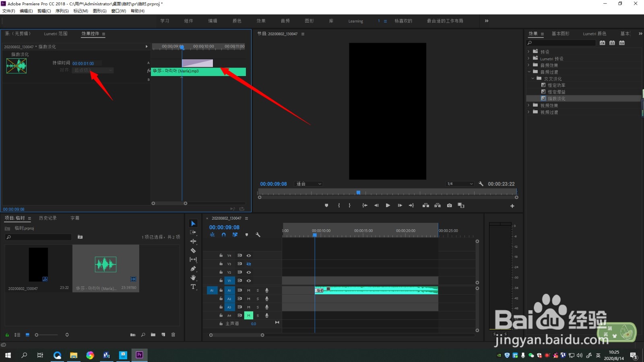The image size is (644, 362).
Task: Enable voice-over record on track A3
Action: (267, 307)
